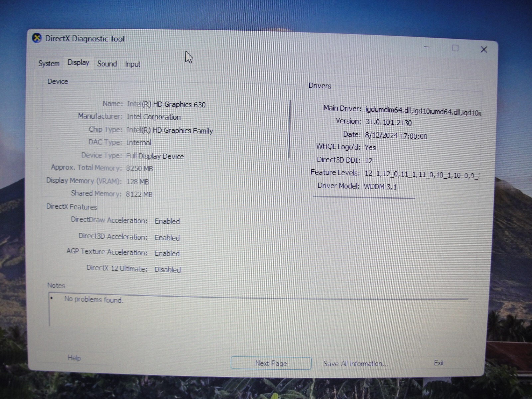This screenshot has height=399, width=532.
Task: Click the Drivers panel horizontal scrollbar
Action: [x=364, y=198]
